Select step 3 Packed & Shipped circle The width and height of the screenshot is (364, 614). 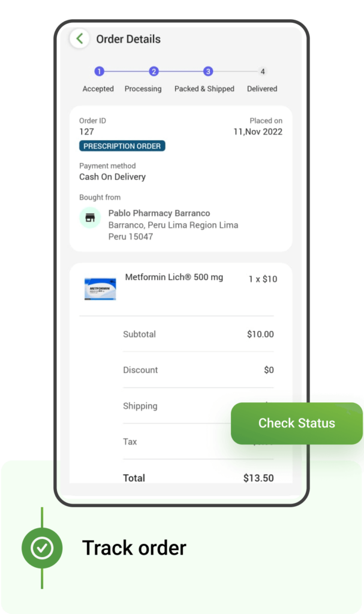click(208, 71)
